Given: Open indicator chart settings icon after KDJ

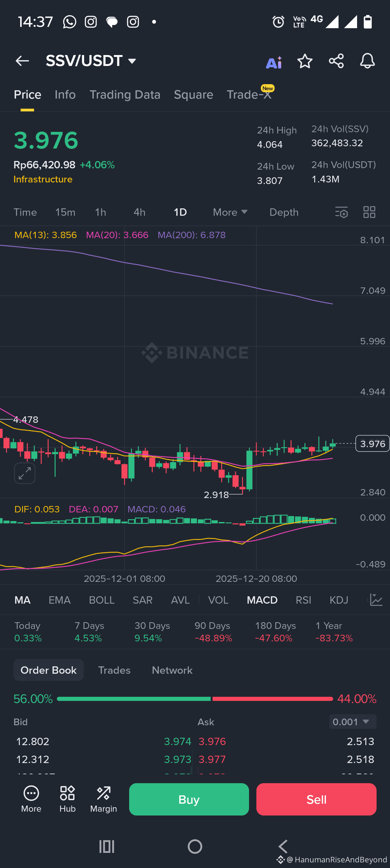Looking at the screenshot, I should (x=376, y=600).
